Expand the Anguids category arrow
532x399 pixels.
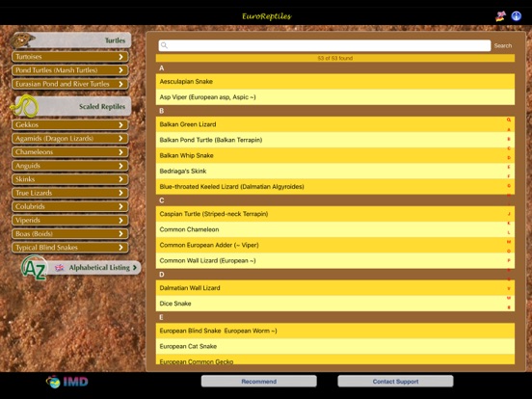click(x=120, y=166)
